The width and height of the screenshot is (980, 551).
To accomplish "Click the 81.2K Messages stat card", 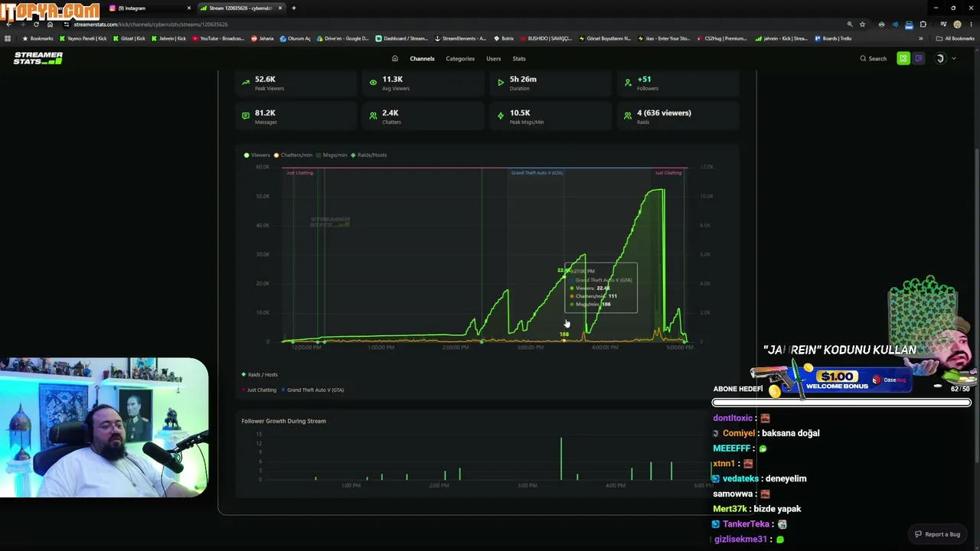I will [x=294, y=117].
